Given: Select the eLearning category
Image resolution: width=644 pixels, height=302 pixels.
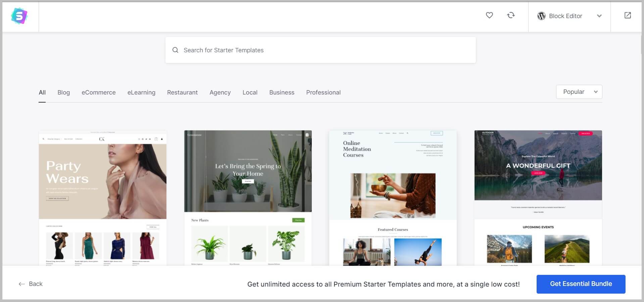Looking at the screenshot, I should click(141, 93).
